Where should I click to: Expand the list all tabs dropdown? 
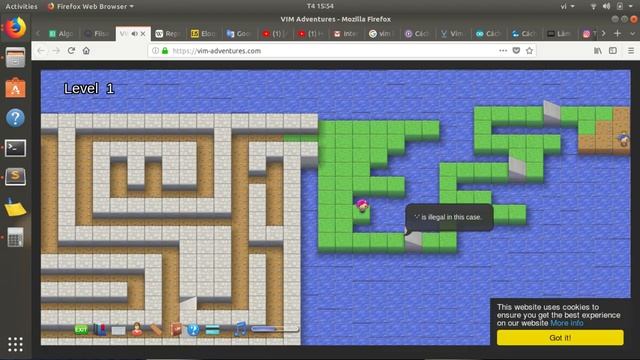633,34
